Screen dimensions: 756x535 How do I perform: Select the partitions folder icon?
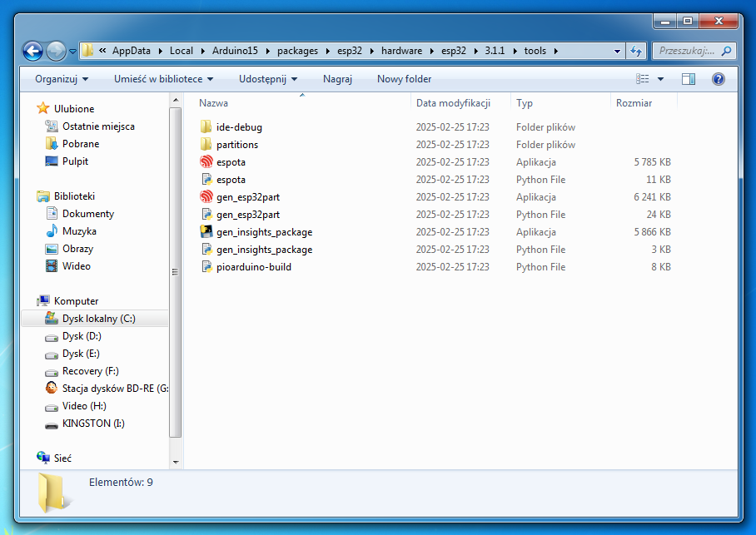[206, 144]
